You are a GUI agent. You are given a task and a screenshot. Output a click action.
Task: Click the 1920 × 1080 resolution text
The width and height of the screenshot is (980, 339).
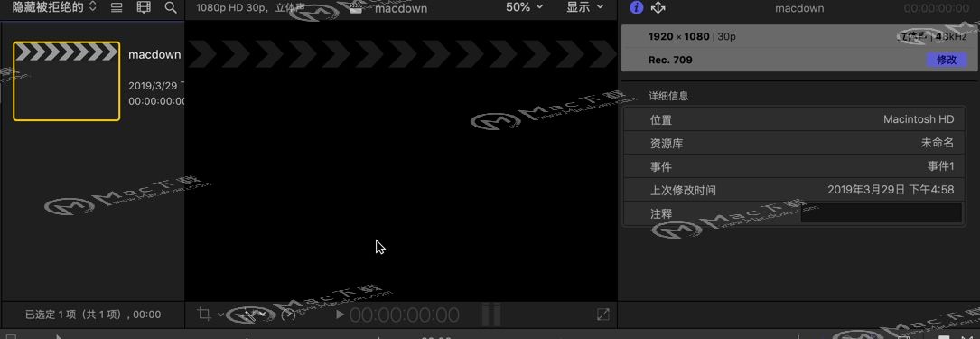[678, 36]
